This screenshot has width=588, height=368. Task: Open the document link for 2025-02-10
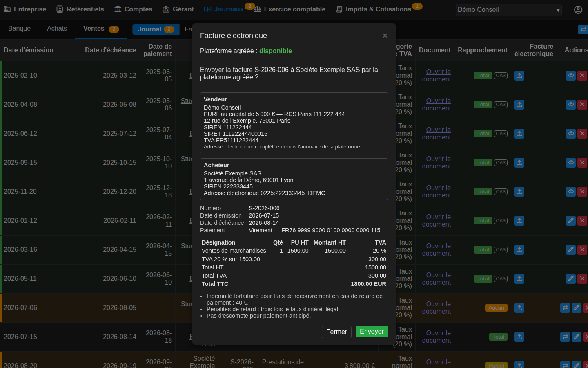(x=437, y=76)
